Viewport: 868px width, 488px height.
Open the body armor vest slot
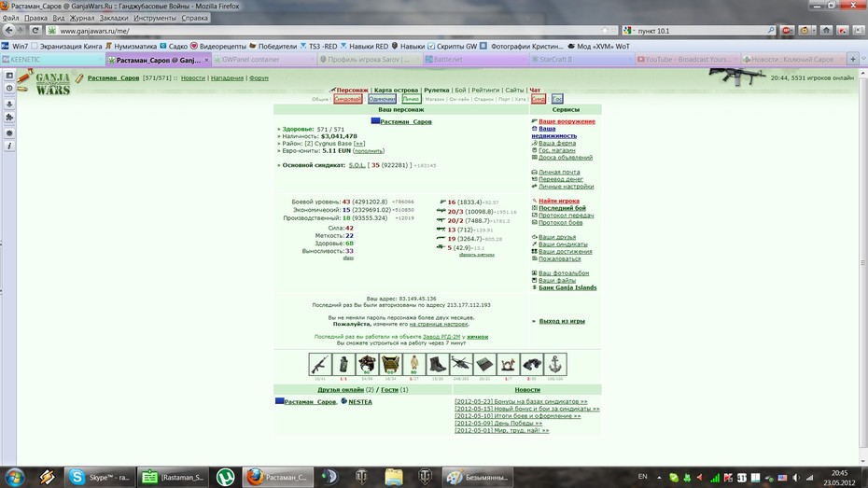point(390,365)
